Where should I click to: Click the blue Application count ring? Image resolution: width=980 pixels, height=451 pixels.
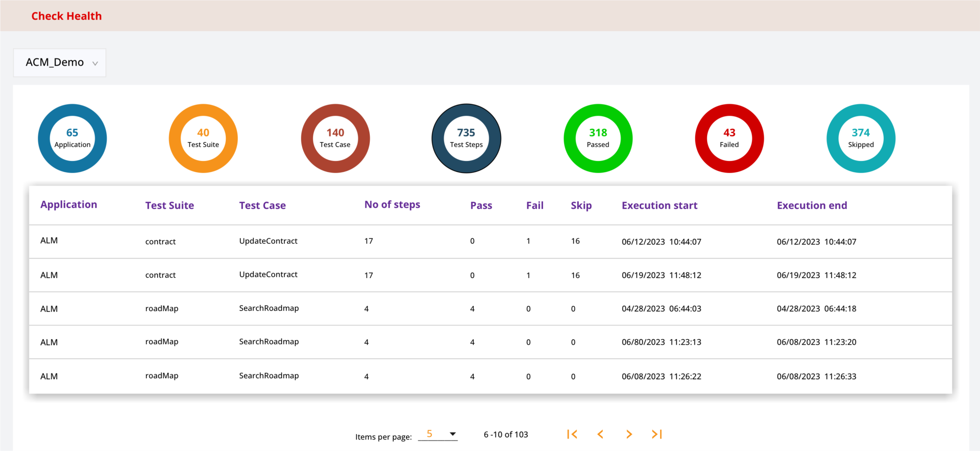[x=72, y=138]
